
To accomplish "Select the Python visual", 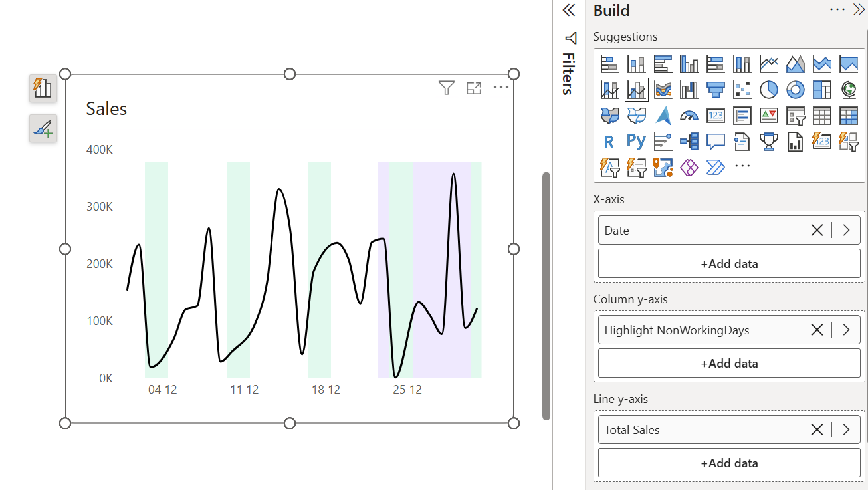I will 636,141.
